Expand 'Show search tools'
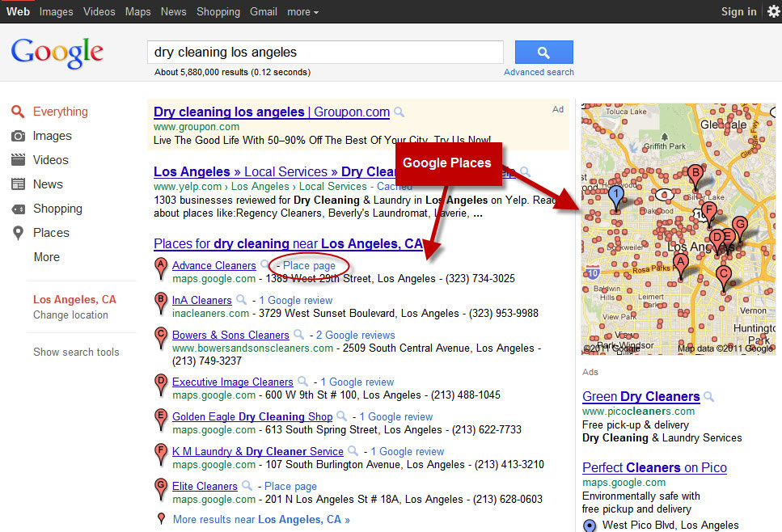This screenshot has height=532, width=782. [76, 352]
